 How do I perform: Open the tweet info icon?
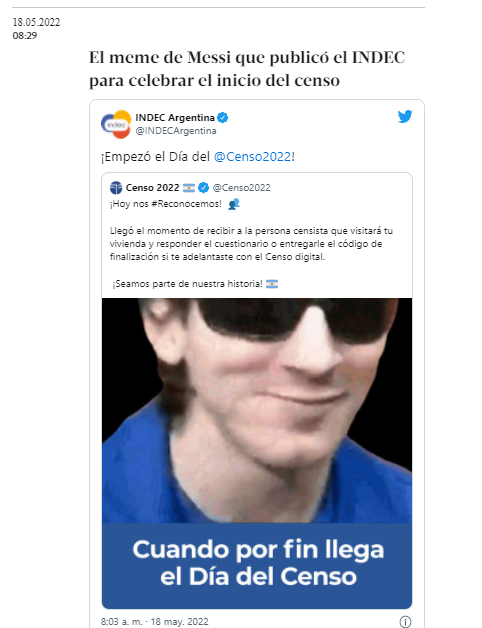click(x=405, y=622)
